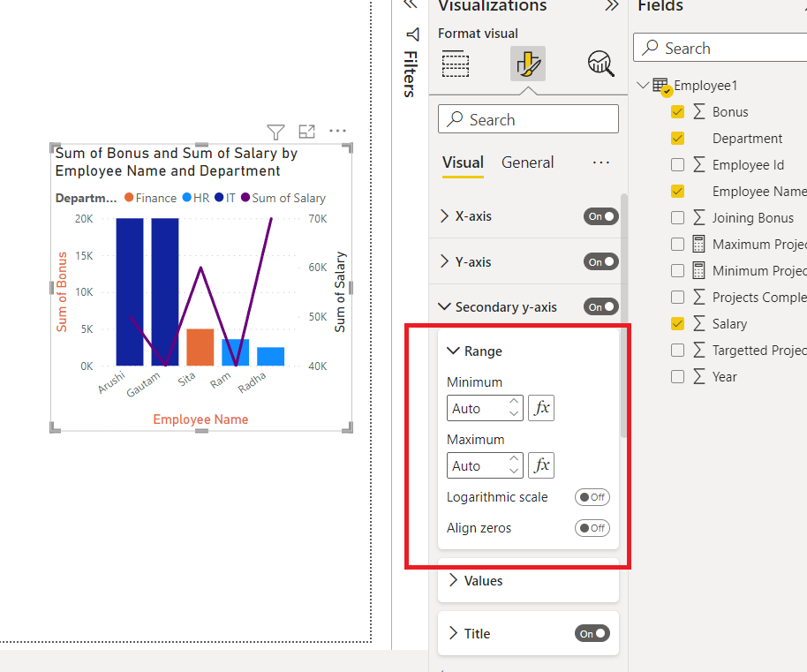
Task: Open the filter icon above the chart visual
Action: [275, 132]
